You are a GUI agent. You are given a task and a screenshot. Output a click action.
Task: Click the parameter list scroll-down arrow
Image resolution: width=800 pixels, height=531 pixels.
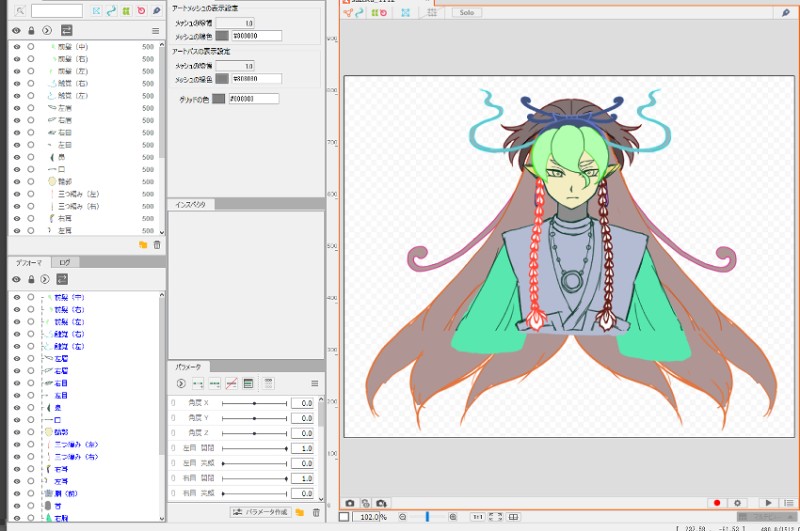click(321, 499)
